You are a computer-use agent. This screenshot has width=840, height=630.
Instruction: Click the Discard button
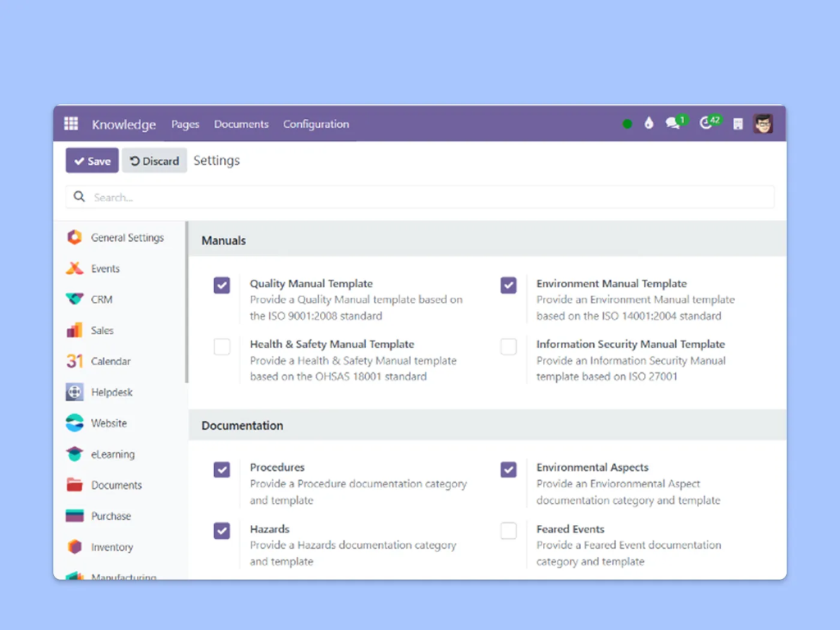pos(154,161)
